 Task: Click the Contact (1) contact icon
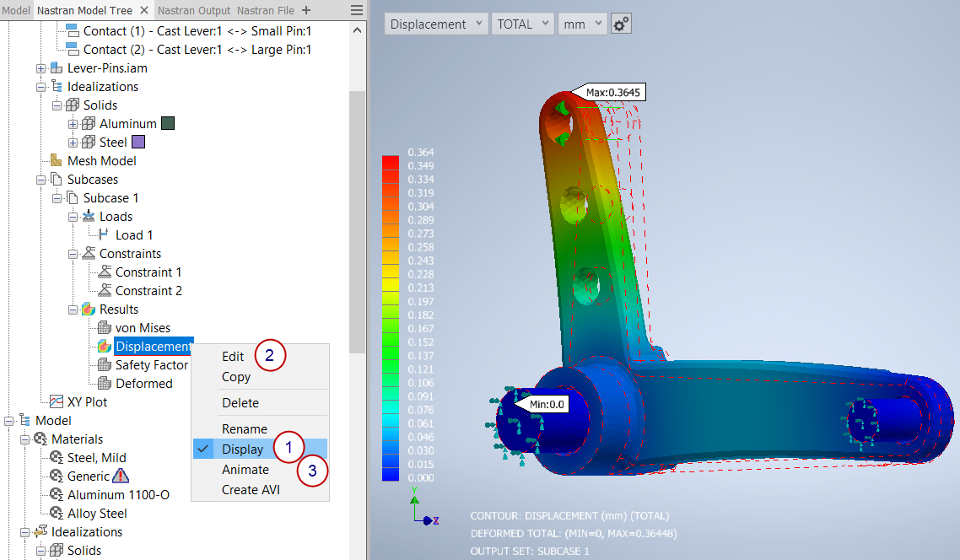click(73, 30)
